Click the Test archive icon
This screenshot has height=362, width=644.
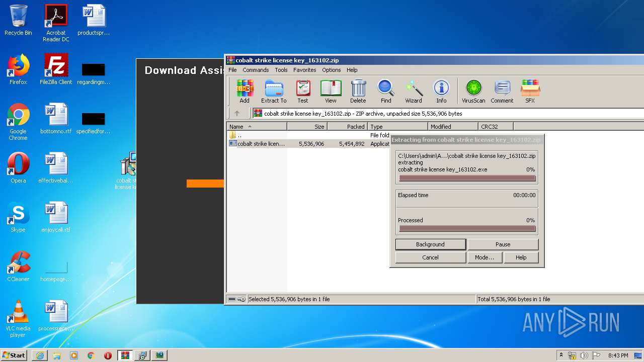pos(303,91)
